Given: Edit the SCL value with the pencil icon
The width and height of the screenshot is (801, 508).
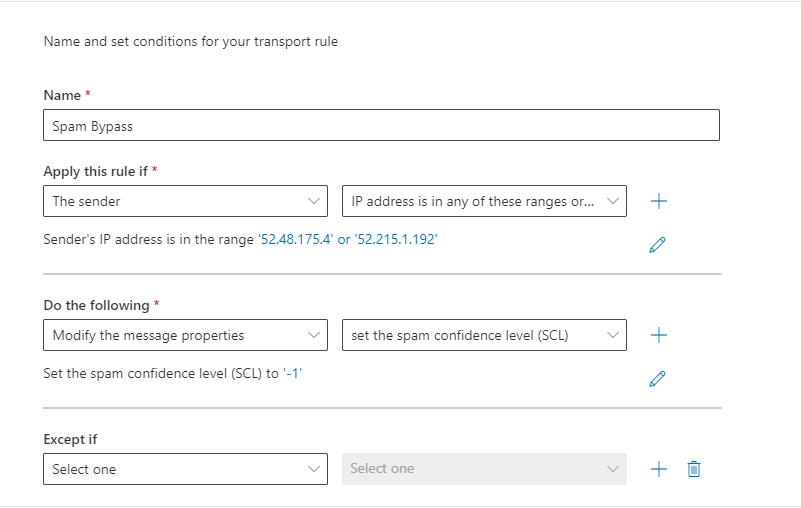Looking at the screenshot, I should (x=657, y=379).
